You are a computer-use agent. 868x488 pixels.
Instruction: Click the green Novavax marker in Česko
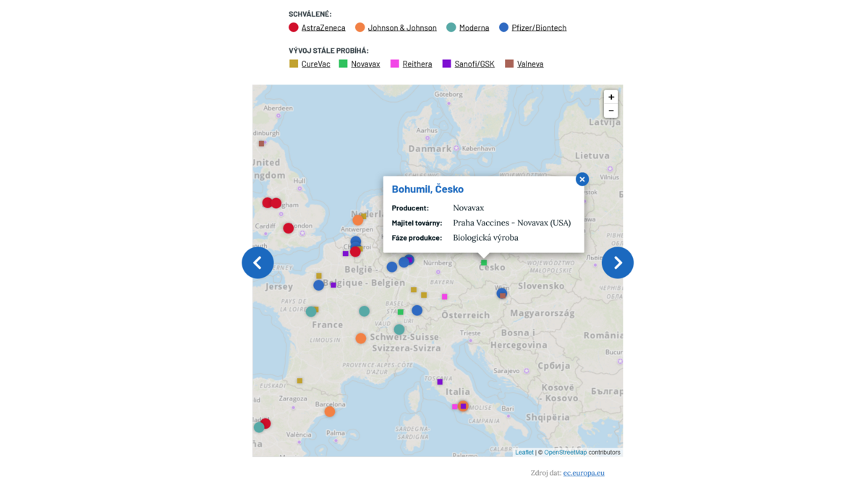484,262
